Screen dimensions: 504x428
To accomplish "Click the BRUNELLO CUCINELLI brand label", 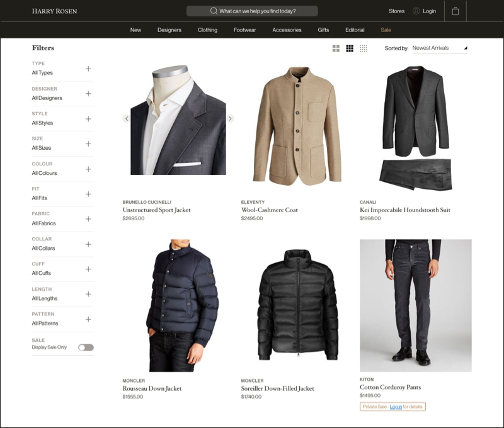I will (147, 202).
